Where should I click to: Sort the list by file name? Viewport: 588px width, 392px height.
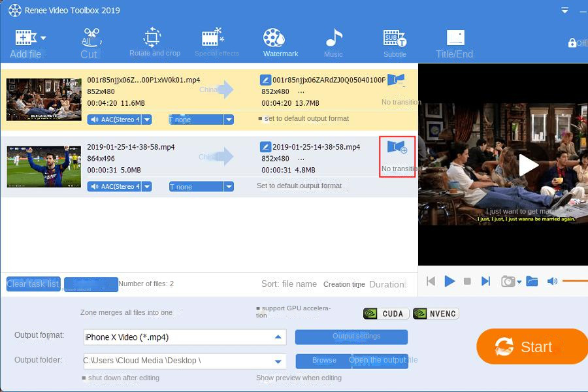coord(299,284)
